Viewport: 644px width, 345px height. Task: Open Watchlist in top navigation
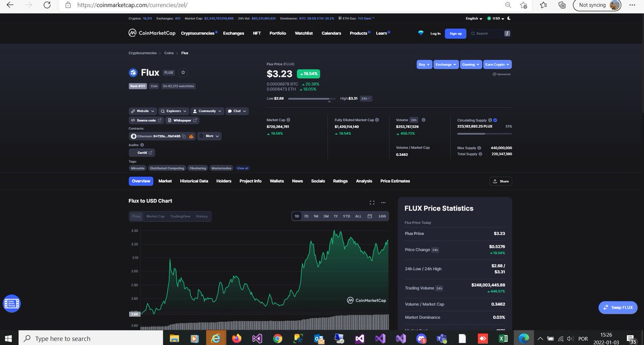click(304, 33)
